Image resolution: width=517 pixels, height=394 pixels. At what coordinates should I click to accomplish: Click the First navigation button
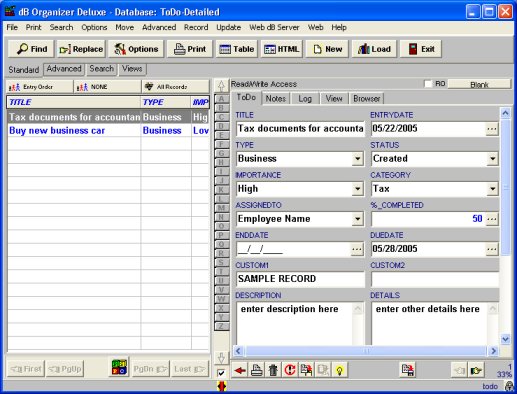(26, 369)
